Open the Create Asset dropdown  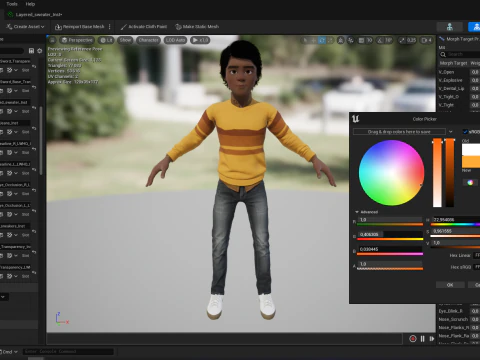coord(26,27)
